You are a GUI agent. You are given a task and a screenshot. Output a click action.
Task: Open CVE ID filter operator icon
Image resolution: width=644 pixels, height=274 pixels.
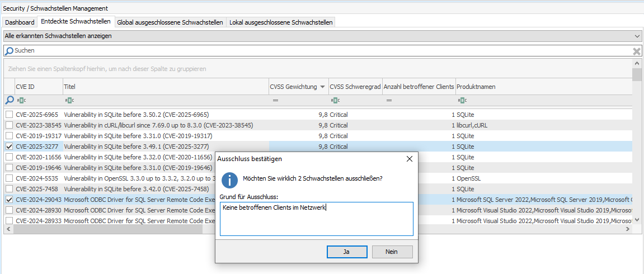click(x=21, y=101)
